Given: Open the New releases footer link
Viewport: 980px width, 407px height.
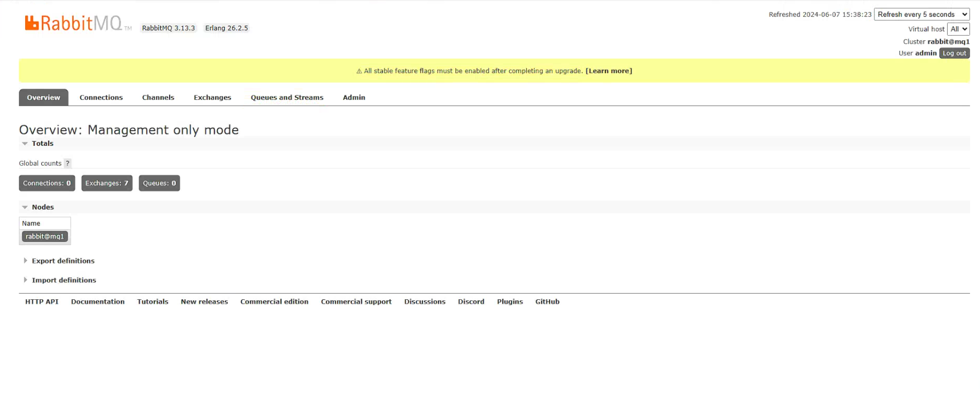Looking at the screenshot, I should (204, 301).
